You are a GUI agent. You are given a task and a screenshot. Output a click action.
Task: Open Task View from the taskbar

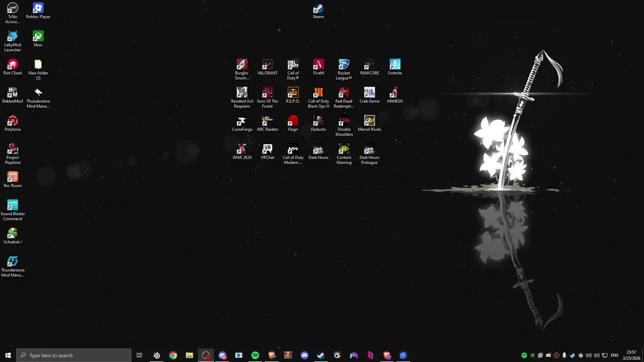139,355
